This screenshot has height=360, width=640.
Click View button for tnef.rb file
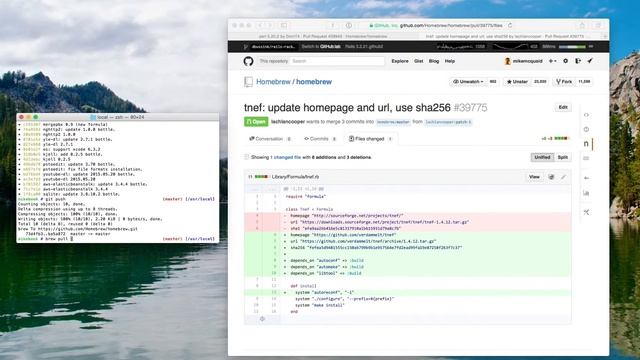pyautogui.click(x=534, y=177)
